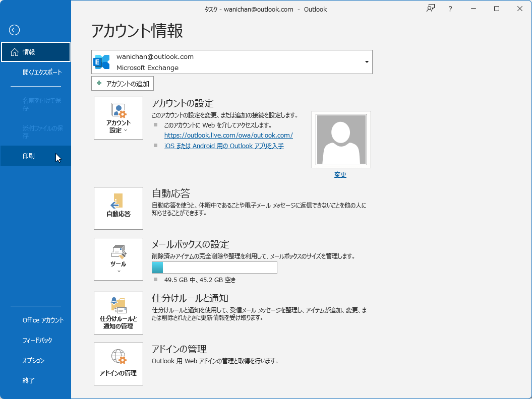Click the back arrow icon

[14, 30]
